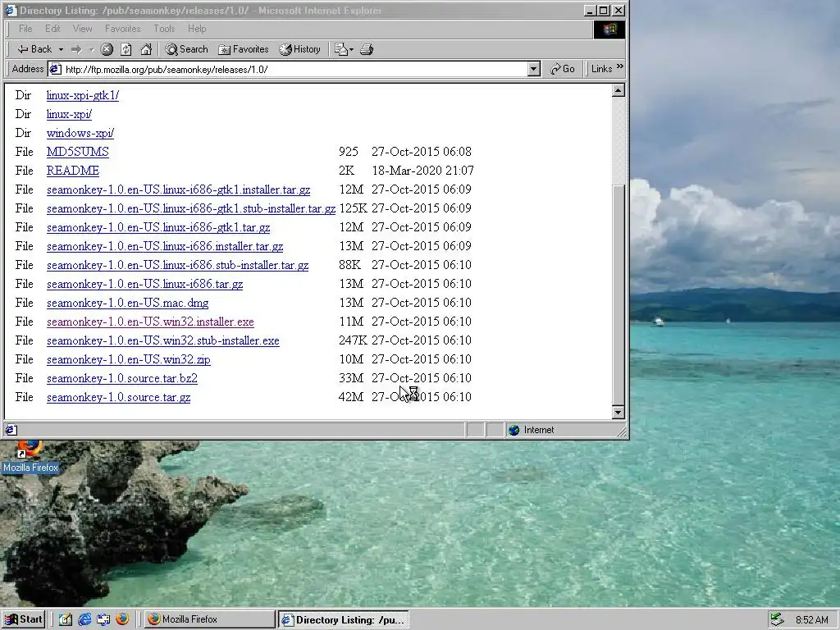Go to the Home page icon
The height and width of the screenshot is (630, 840).
pyautogui.click(x=146, y=49)
